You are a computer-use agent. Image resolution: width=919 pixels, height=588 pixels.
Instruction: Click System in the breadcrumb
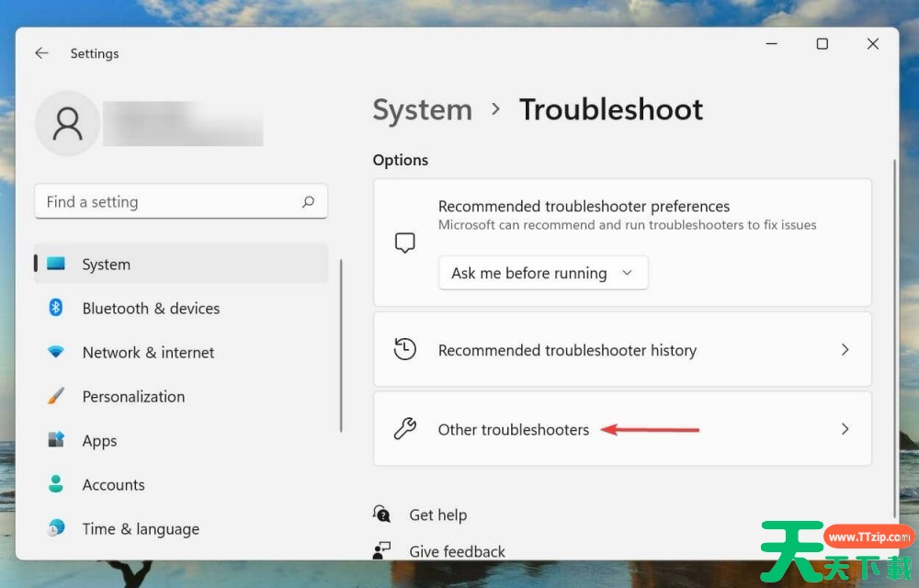pyautogui.click(x=422, y=109)
